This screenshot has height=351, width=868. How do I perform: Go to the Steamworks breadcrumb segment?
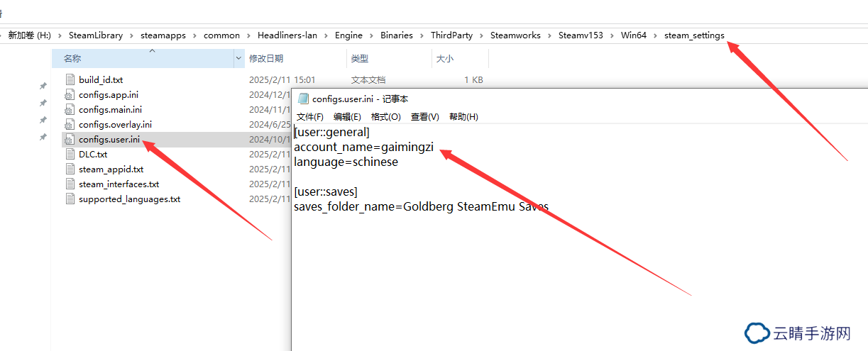tap(515, 35)
